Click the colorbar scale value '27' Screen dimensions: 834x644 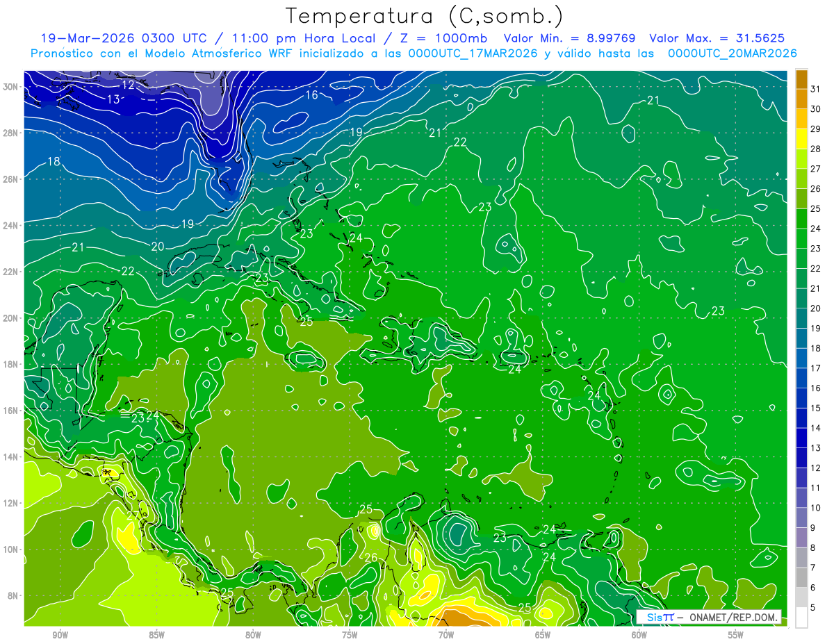(815, 169)
